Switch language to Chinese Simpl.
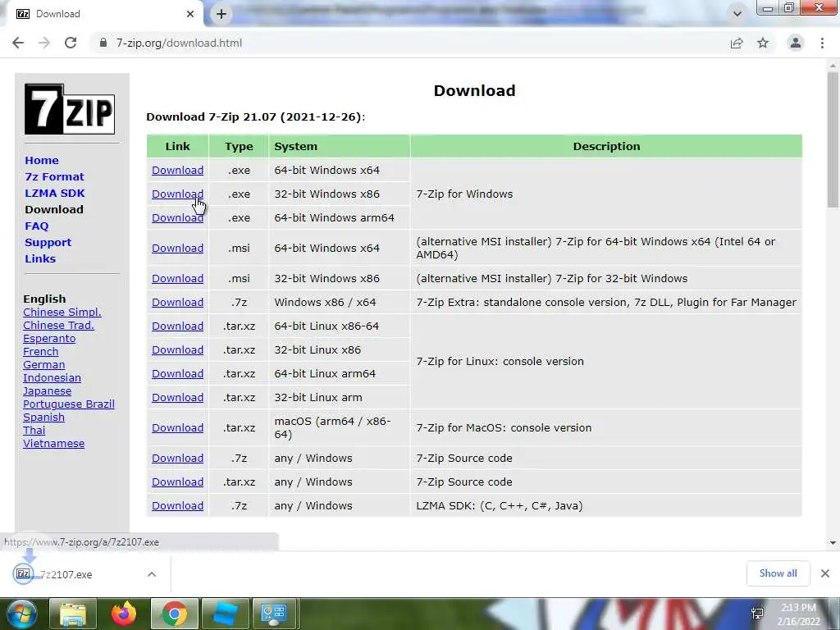The width and height of the screenshot is (840, 630). [x=62, y=313]
